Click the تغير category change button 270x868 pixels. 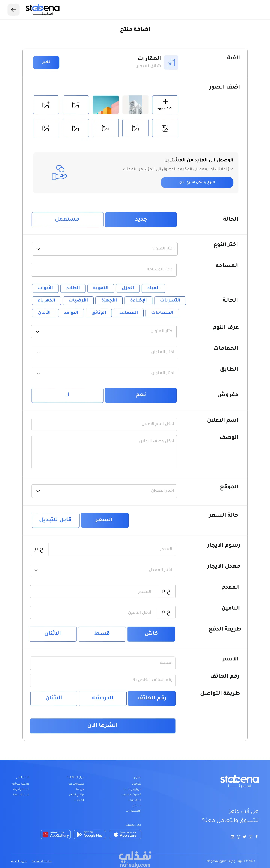(x=46, y=62)
